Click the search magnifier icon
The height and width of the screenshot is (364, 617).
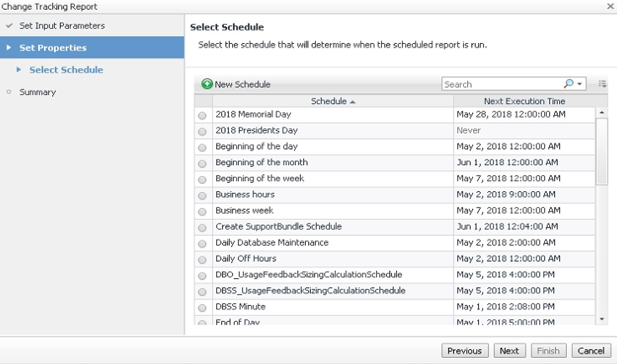pos(568,84)
